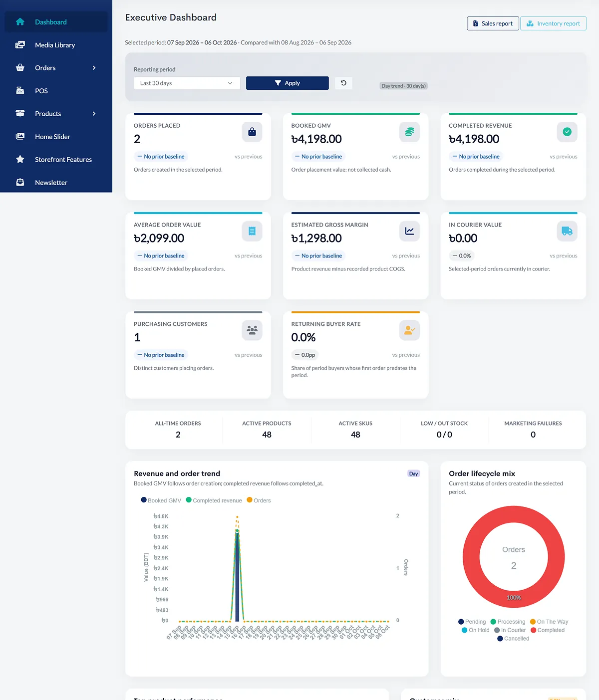This screenshot has height=700, width=599.
Task: Toggle Pending status in lifecycle legend
Action: [472, 622]
